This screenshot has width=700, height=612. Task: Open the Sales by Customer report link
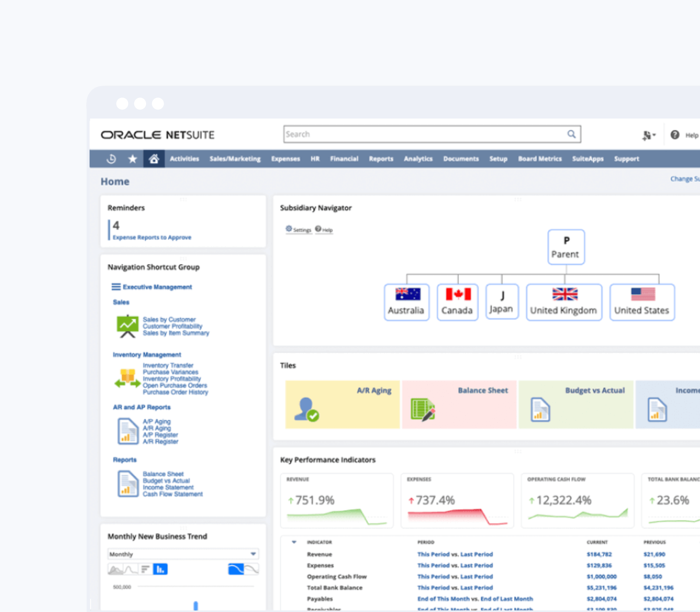[x=169, y=320]
